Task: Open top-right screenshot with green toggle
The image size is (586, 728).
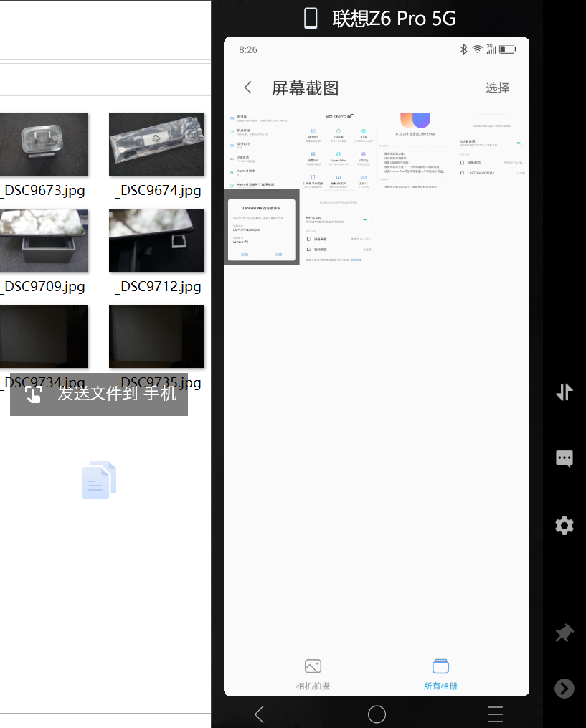Action: [491, 151]
